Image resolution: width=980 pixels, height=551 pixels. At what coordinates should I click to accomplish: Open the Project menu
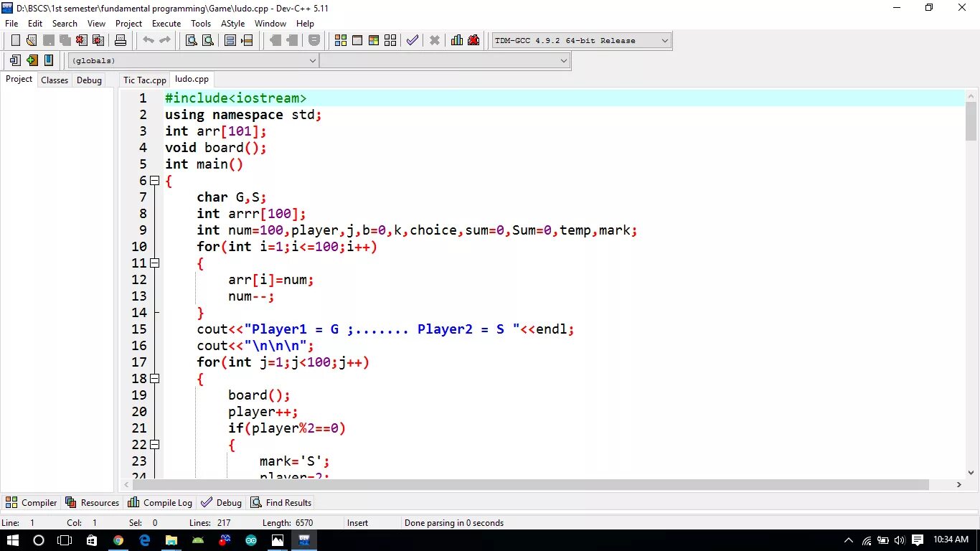click(x=129, y=24)
